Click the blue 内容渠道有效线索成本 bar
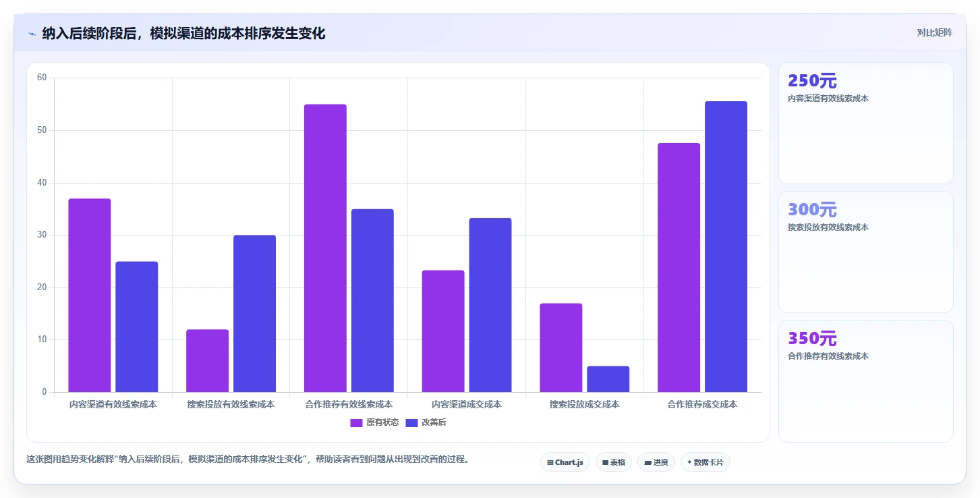Screen dimensions: 980x498 coord(136,327)
